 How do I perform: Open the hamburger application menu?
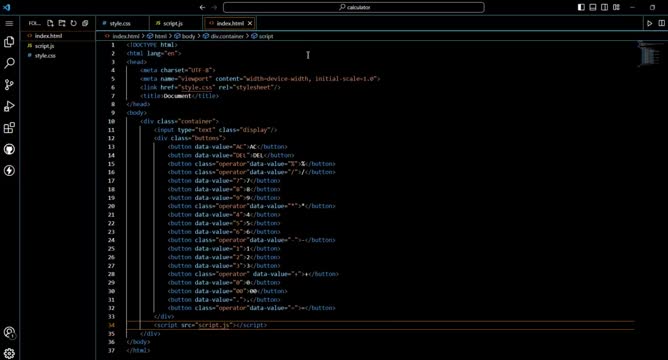tap(9, 23)
